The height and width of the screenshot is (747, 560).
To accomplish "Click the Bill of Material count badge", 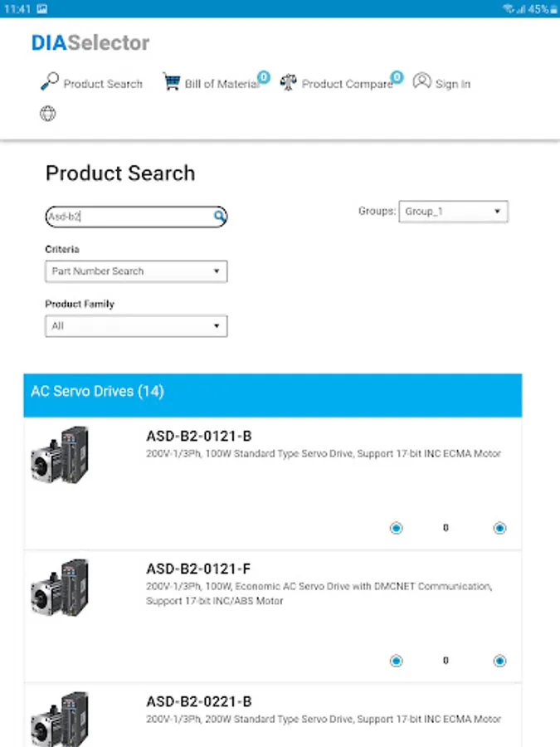I will 264,77.
